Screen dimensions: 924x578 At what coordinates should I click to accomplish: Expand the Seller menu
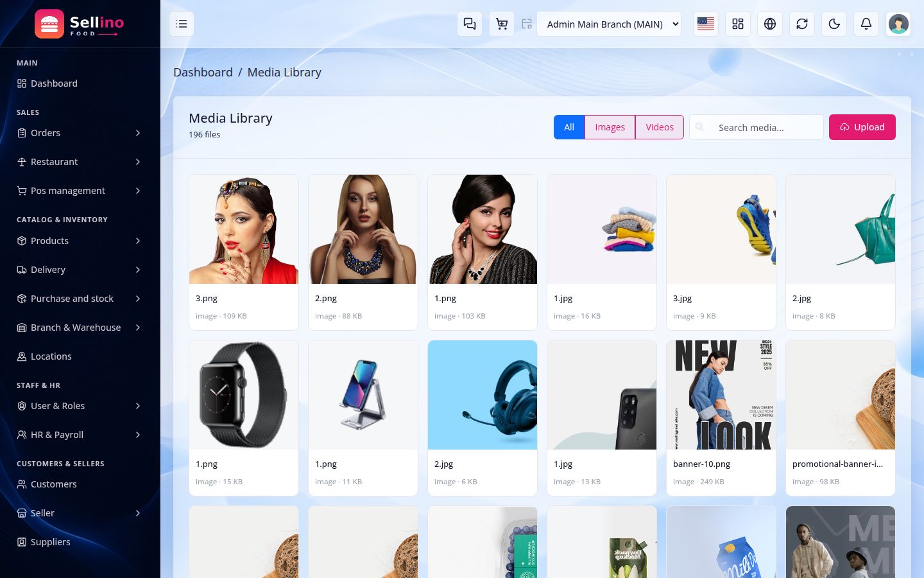pyautogui.click(x=80, y=513)
